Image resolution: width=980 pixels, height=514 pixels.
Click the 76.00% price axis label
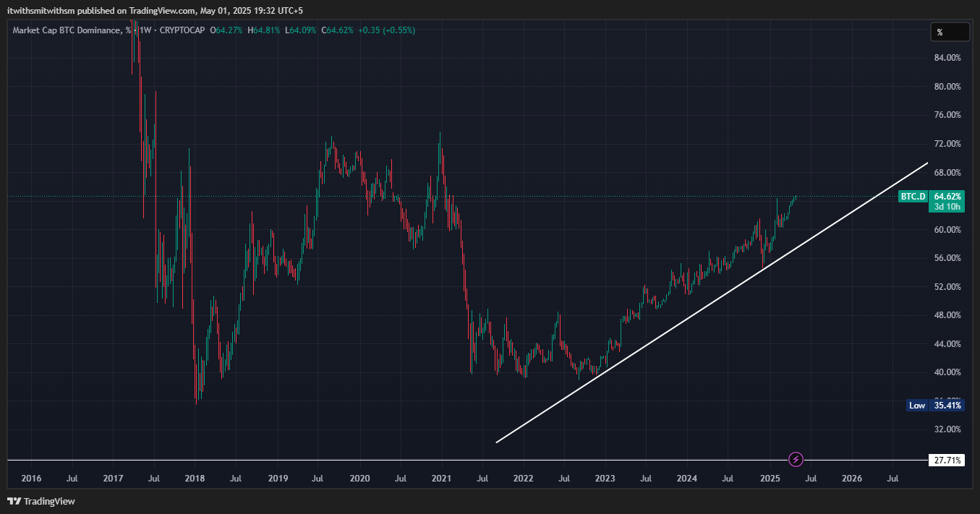947,115
